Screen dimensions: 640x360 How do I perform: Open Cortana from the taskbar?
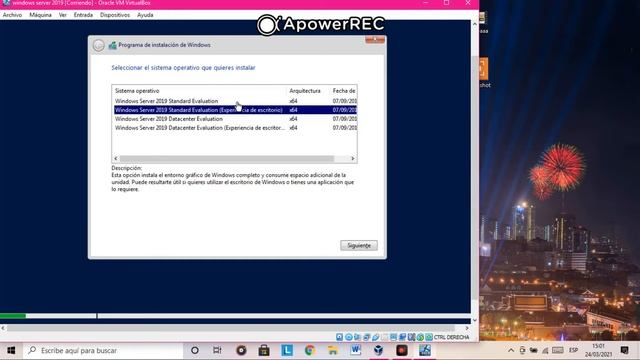[195, 350]
